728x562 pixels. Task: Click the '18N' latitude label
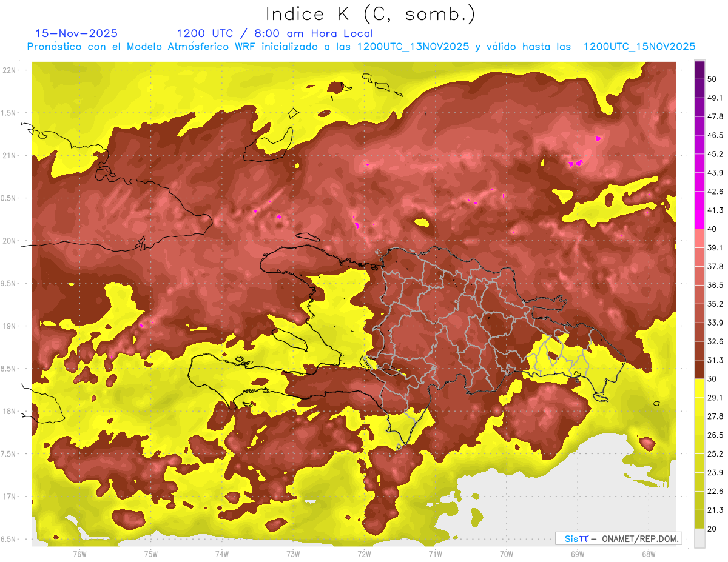pos(10,412)
